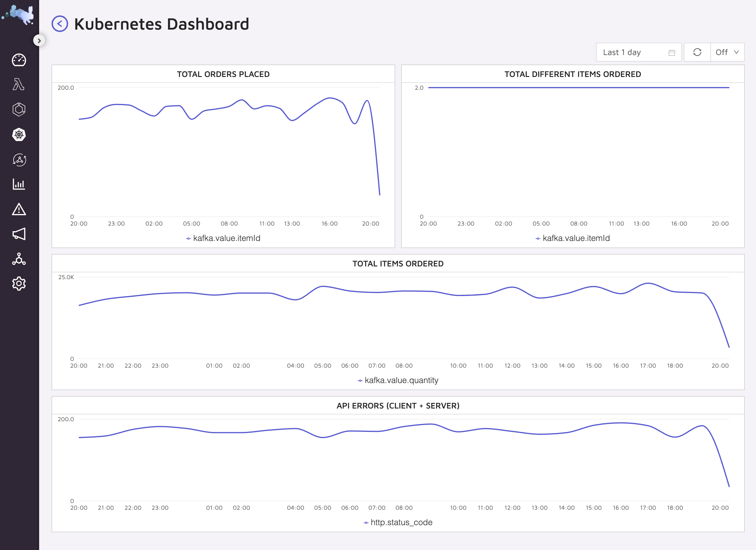Open the megaphone notifications sidebar icon
The width and height of the screenshot is (756, 550).
click(19, 234)
